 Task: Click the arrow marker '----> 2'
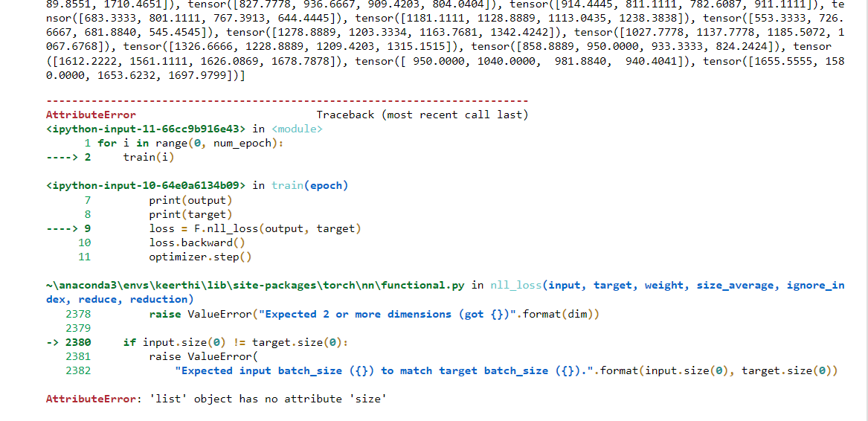[68, 158]
